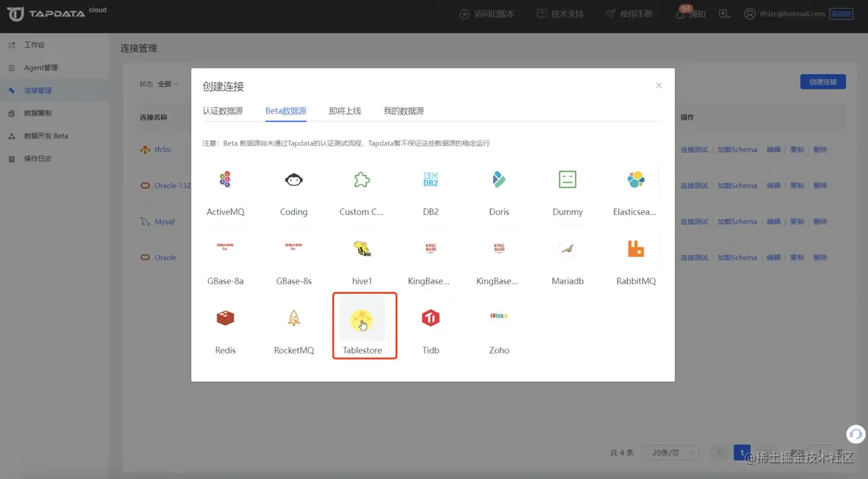Open the 我的数据源 tab
The height and width of the screenshot is (479, 868).
pyautogui.click(x=403, y=111)
